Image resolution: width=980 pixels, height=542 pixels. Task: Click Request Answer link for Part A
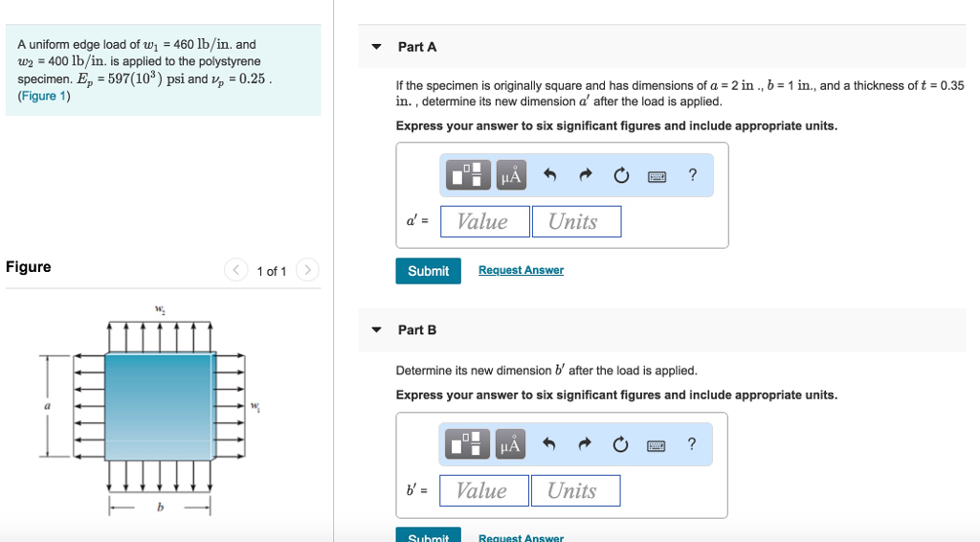pos(521,271)
